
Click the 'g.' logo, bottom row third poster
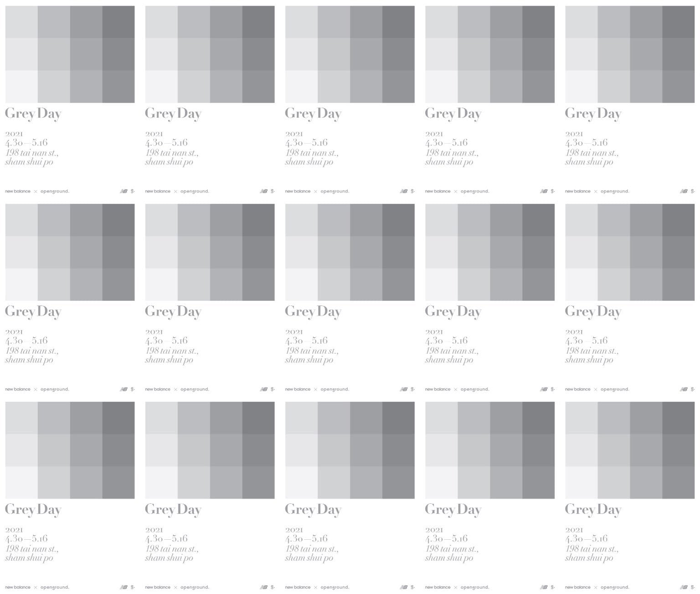(412, 587)
